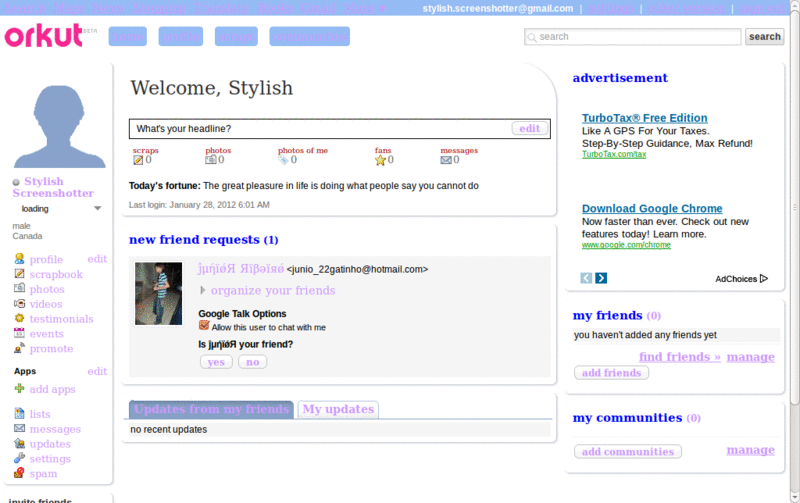Show the previous advertisement with the left arrow
This screenshot has height=503, width=800.
click(x=586, y=278)
